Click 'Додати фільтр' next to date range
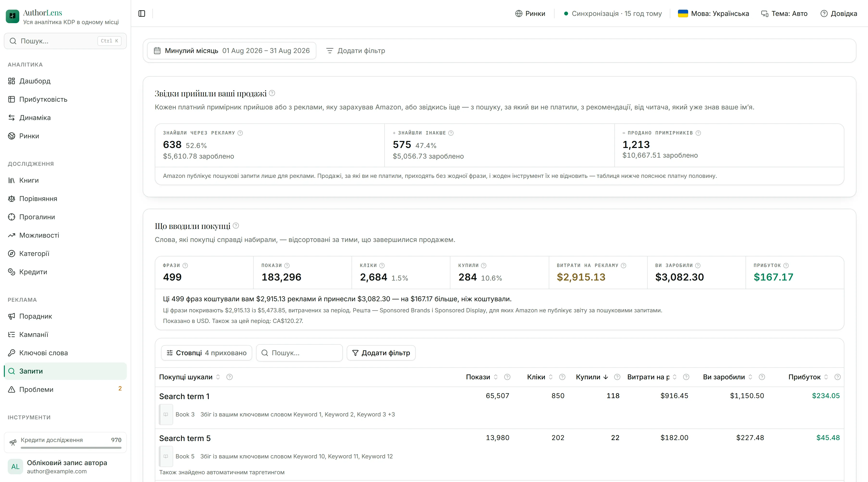This screenshot has height=482, width=868. pyautogui.click(x=356, y=51)
